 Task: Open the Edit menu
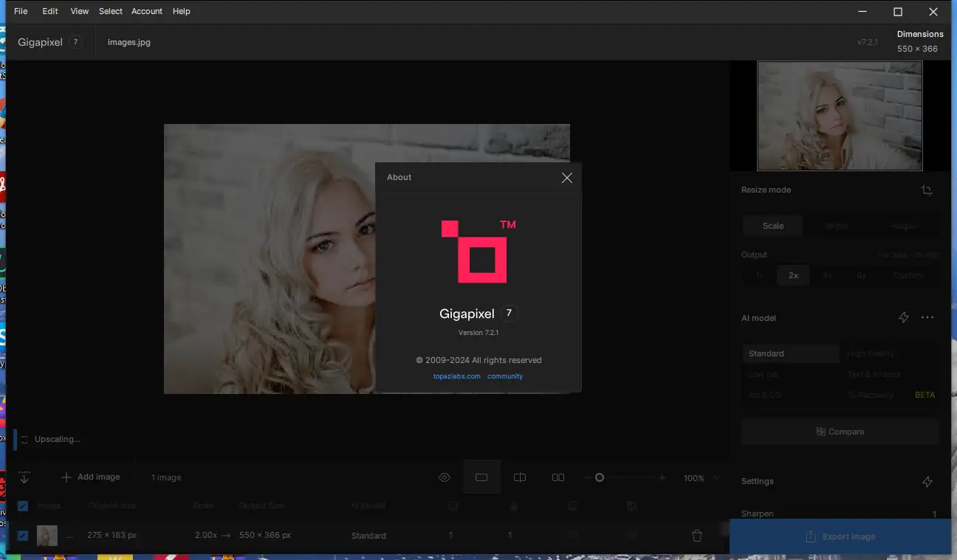pyautogui.click(x=50, y=11)
